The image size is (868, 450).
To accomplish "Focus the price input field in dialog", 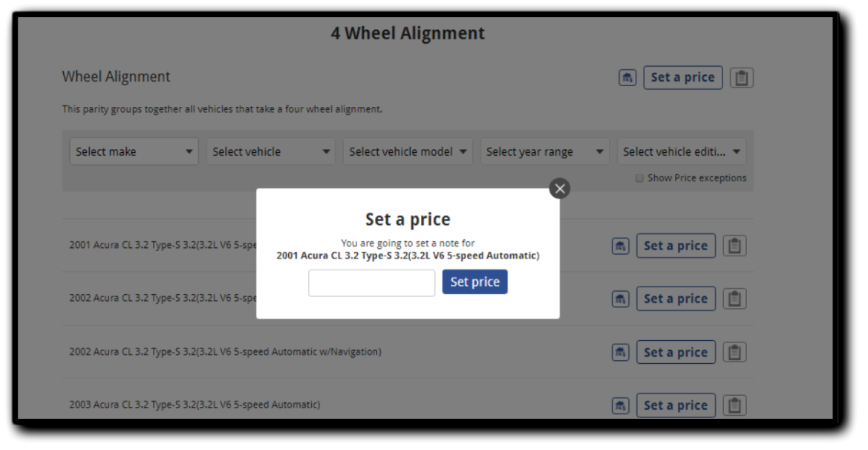I will [x=371, y=283].
